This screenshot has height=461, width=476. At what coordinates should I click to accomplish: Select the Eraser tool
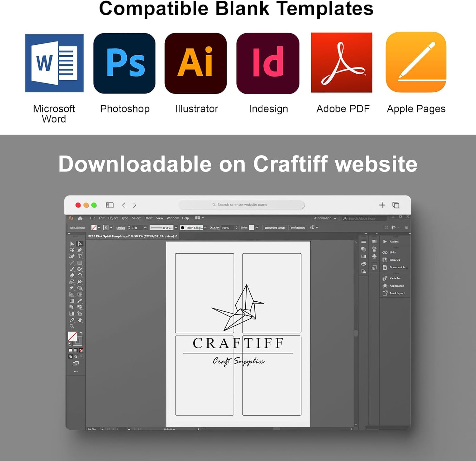pos(72,276)
